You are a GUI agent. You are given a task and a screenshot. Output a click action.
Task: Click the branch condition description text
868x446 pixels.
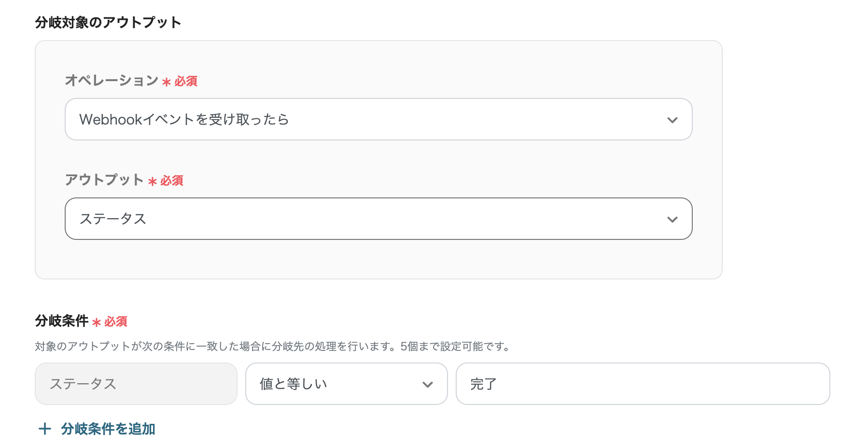coord(272,346)
